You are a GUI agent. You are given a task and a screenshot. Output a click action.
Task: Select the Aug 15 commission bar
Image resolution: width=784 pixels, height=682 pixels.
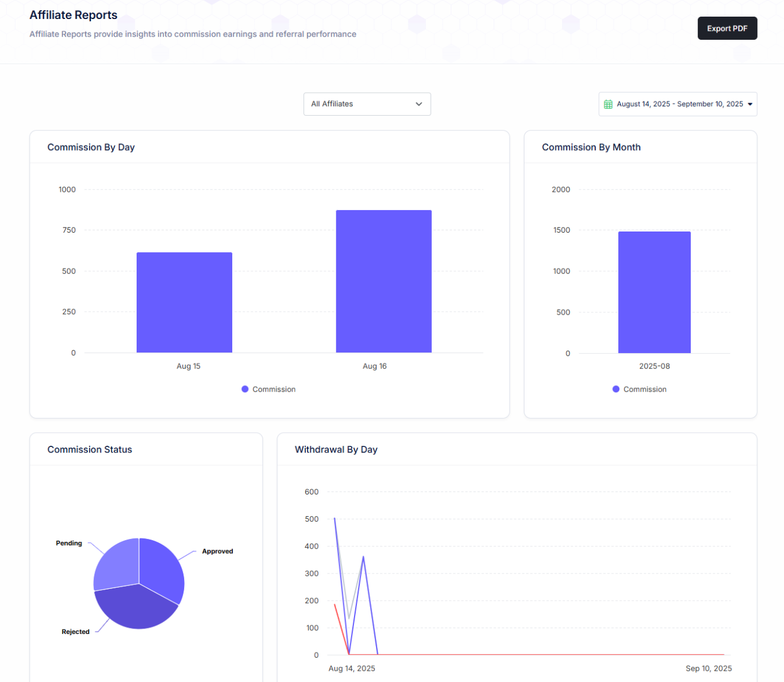pyautogui.click(x=184, y=303)
